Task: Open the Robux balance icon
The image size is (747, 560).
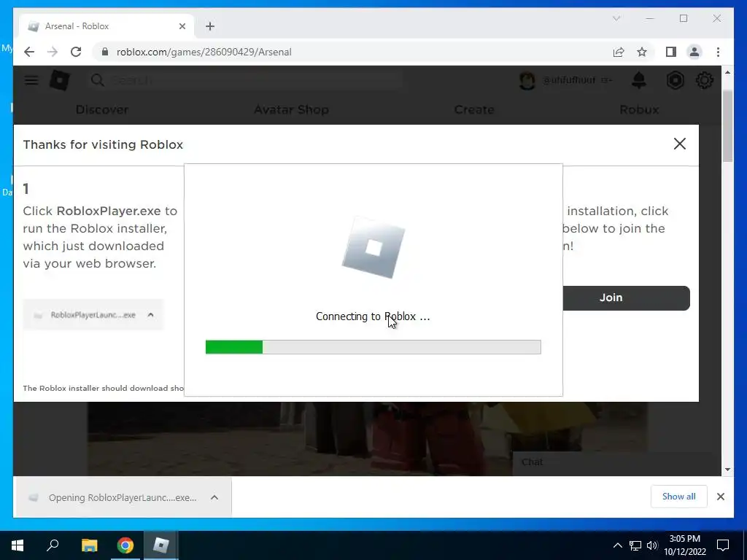Action: pos(675,80)
